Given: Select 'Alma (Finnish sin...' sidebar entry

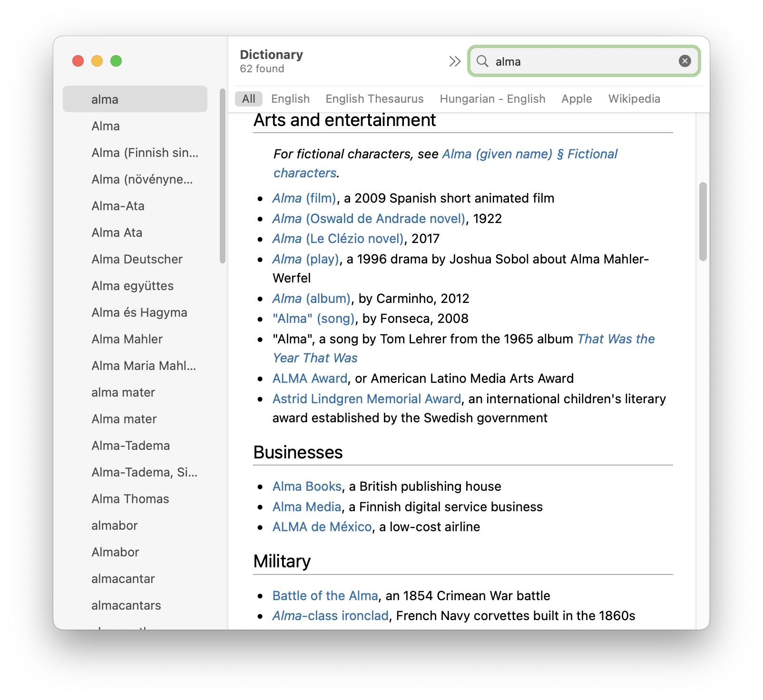Looking at the screenshot, I should (x=135, y=153).
